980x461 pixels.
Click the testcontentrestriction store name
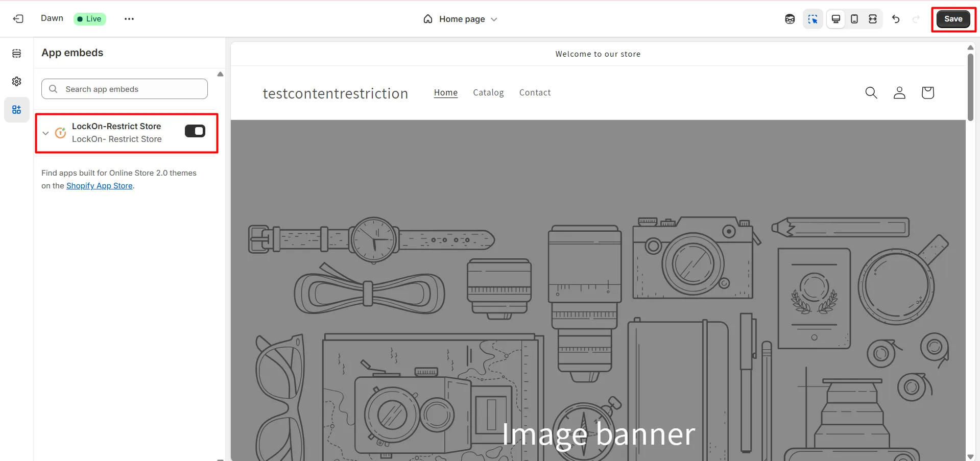pyautogui.click(x=336, y=93)
